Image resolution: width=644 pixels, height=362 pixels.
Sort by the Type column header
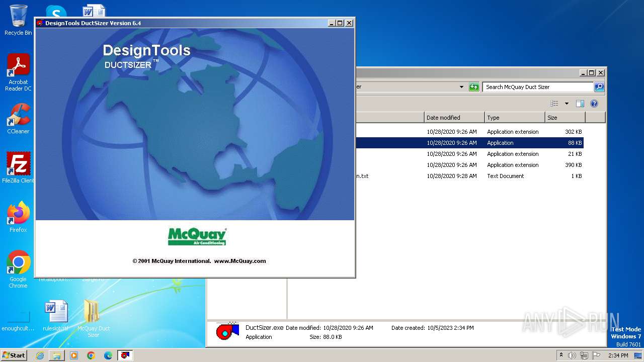pyautogui.click(x=515, y=118)
